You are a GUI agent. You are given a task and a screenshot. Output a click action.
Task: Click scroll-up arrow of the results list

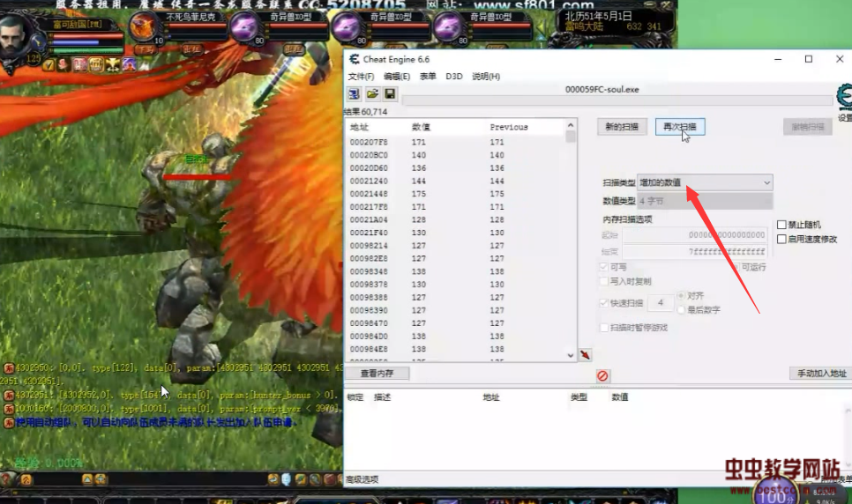point(570,125)
